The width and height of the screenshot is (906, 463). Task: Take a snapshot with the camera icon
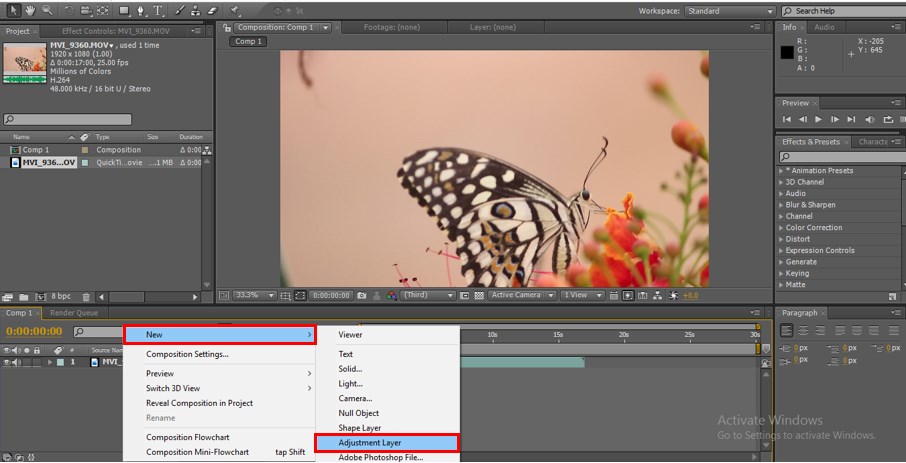click(362, 296)
